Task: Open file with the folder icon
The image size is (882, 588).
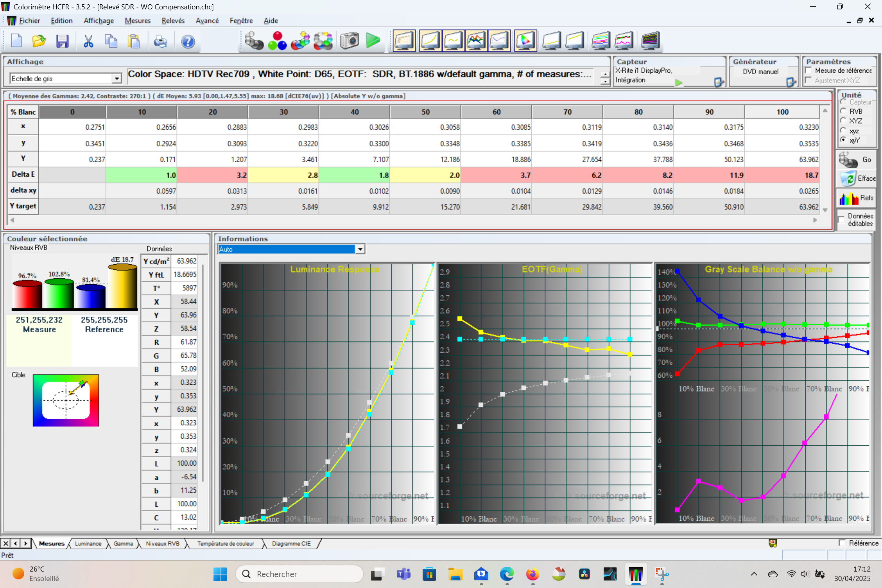Action: point(39,41)
